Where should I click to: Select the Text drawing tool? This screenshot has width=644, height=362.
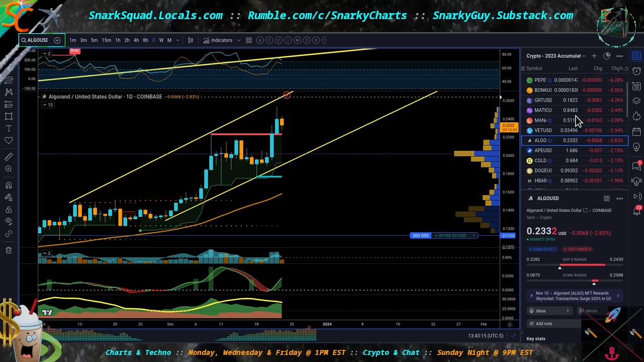click(x=9, y=129)
